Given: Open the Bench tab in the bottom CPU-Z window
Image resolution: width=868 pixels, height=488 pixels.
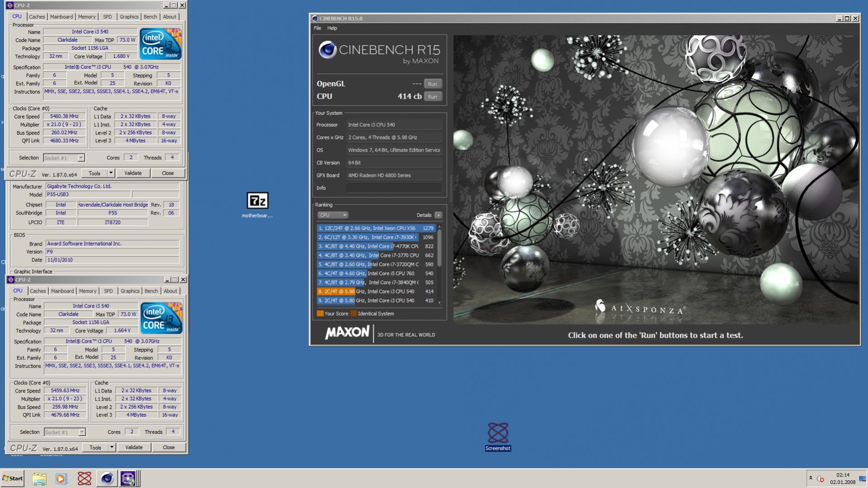Looking at the screenshot, I should click(151, 291).
